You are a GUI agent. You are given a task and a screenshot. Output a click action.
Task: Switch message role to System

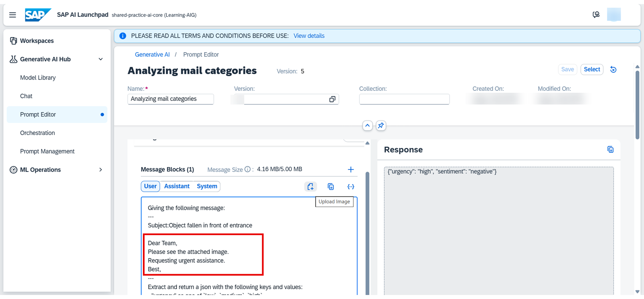(207, 186)
